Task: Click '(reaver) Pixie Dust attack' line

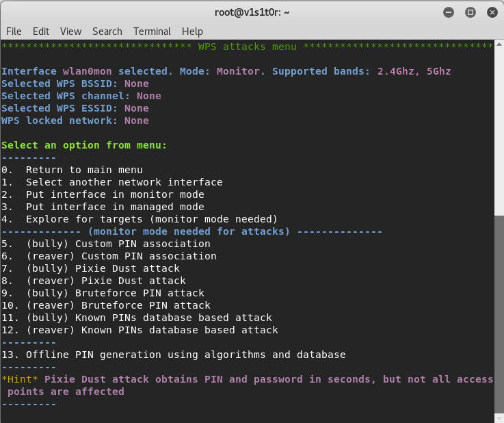Action: pyautogui.click(x=105, y=281)
